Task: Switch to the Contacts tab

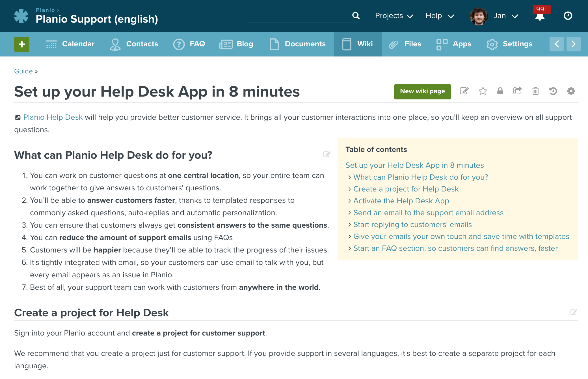Action: pos(134,44)
